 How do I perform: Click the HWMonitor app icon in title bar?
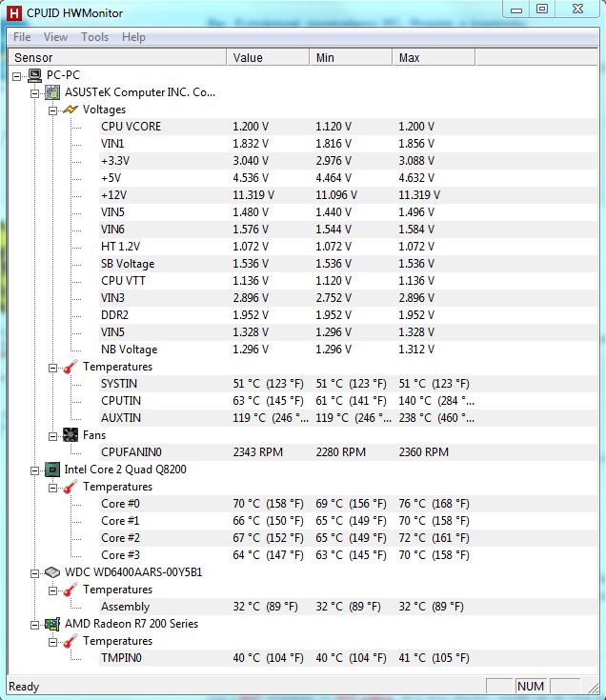(14, 13)
